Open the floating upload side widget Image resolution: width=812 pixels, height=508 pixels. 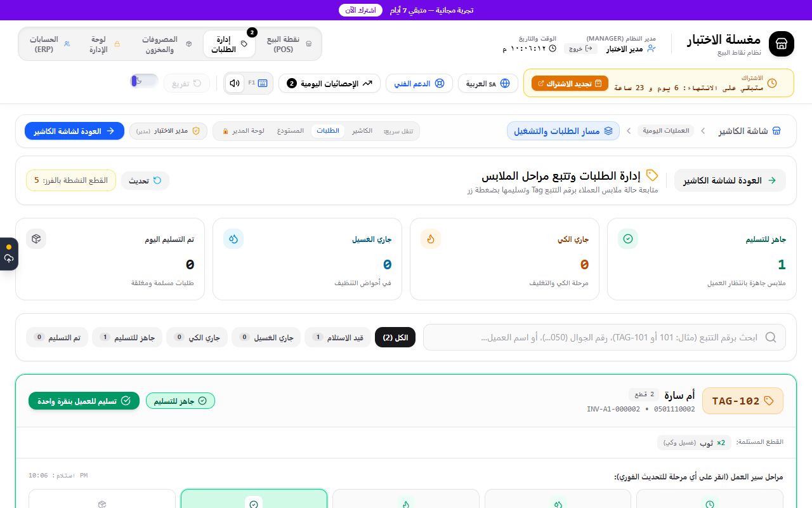pos(9,254)
